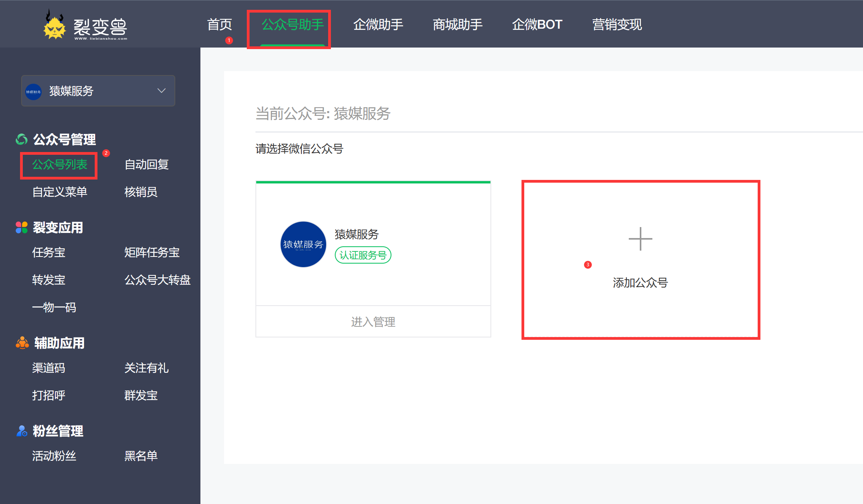
Task: Open 自动回复 settings
Action: tap(147, 165)
